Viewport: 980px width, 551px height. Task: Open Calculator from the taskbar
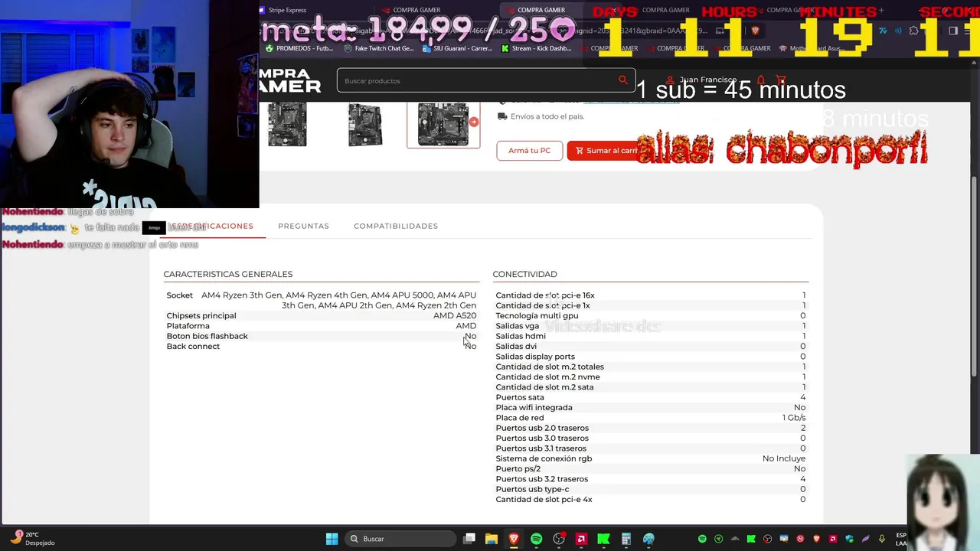tap(626, 539)
